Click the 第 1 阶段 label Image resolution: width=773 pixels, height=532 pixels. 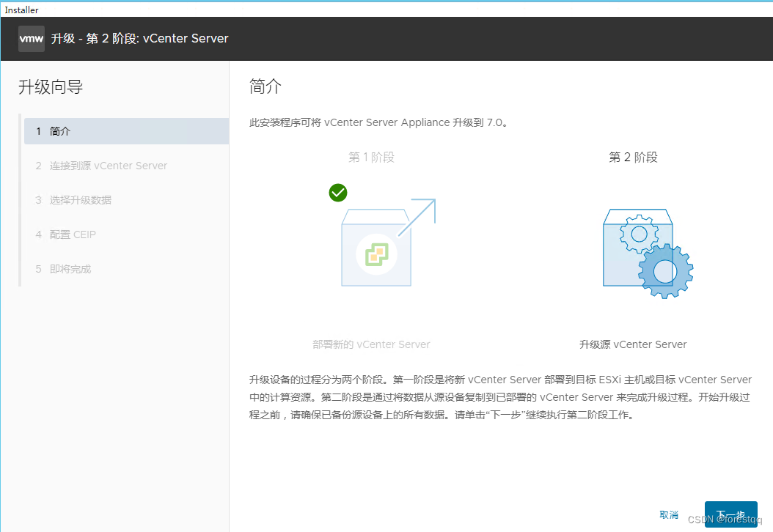click(371, 157)
